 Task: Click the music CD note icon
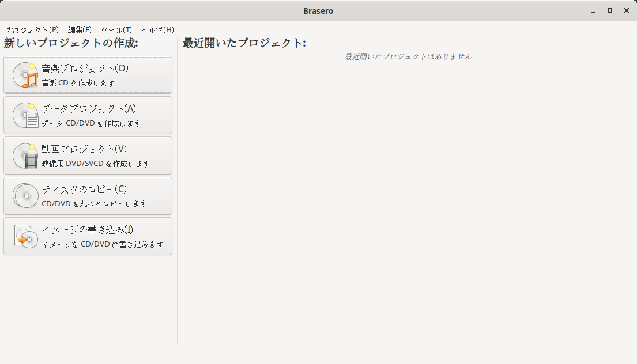click(25, 75)
